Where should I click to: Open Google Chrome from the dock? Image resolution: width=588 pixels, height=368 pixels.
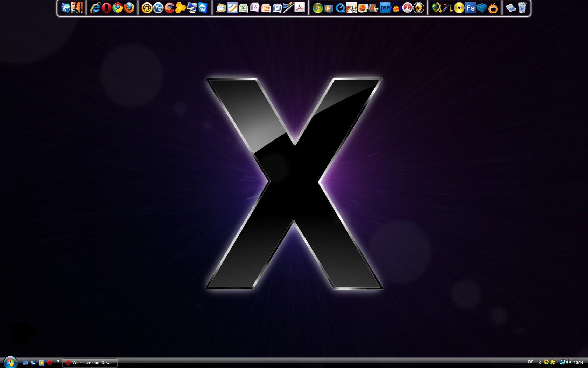[x=118, y=8]
